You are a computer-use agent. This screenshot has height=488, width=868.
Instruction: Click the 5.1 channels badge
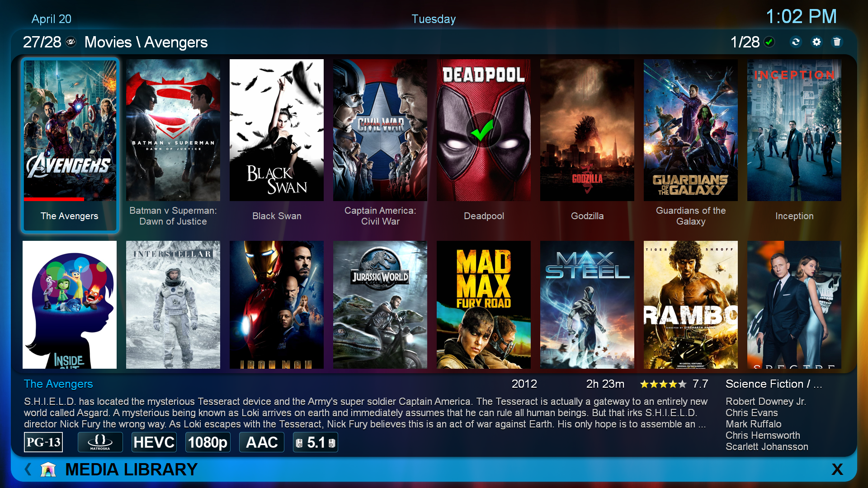tap(316, 442)
